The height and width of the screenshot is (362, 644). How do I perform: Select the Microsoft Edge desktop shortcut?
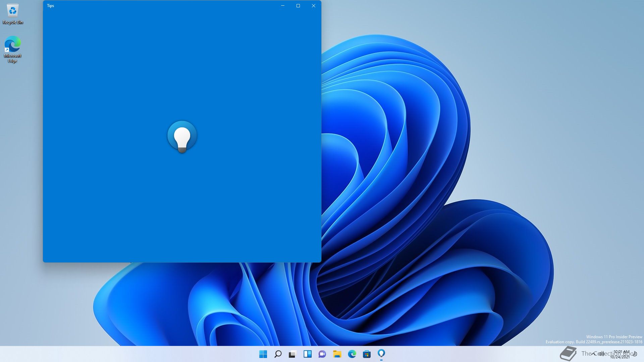click(x=13, y=49)
